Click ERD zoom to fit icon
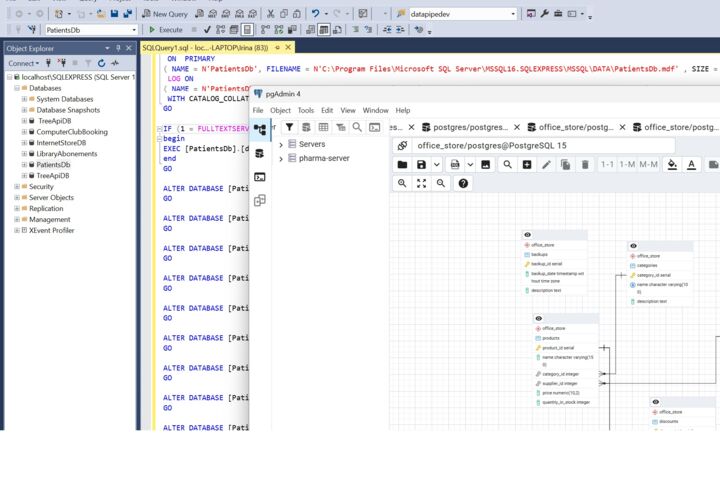 point(421,183)
